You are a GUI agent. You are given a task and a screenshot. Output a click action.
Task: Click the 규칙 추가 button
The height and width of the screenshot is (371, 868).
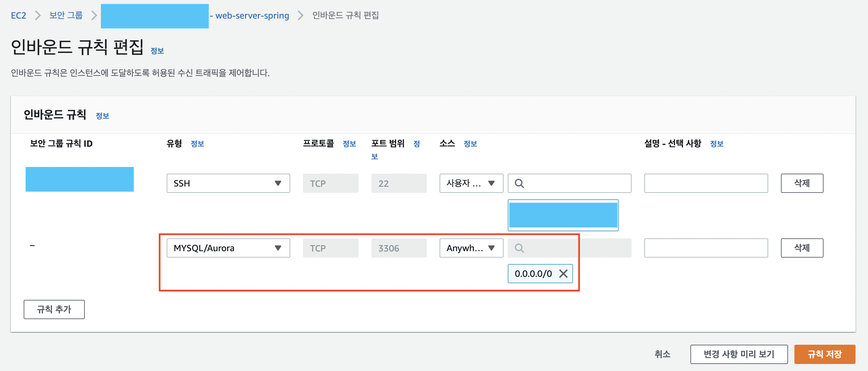coord(54,309)
